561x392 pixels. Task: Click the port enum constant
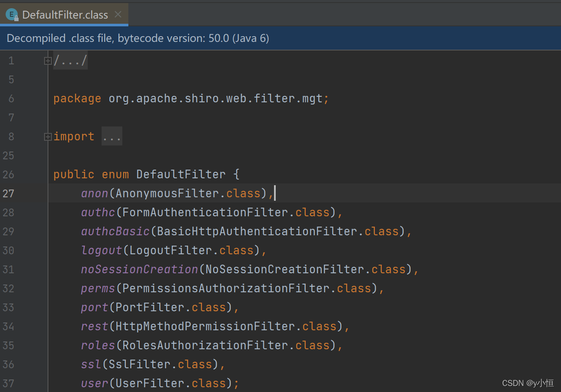point(95,307)
